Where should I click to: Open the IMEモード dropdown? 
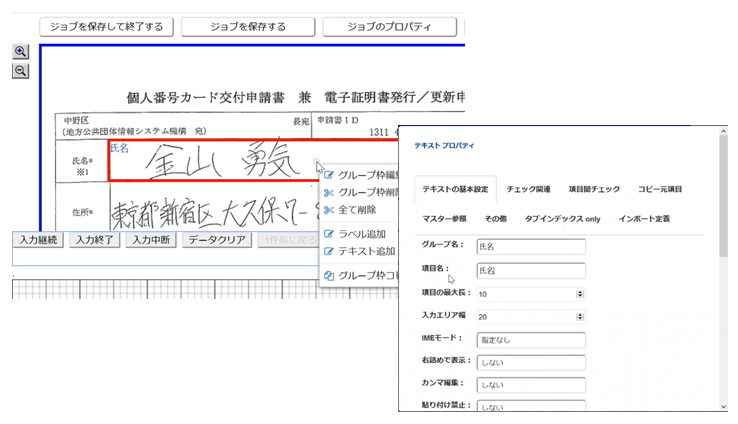530,340
